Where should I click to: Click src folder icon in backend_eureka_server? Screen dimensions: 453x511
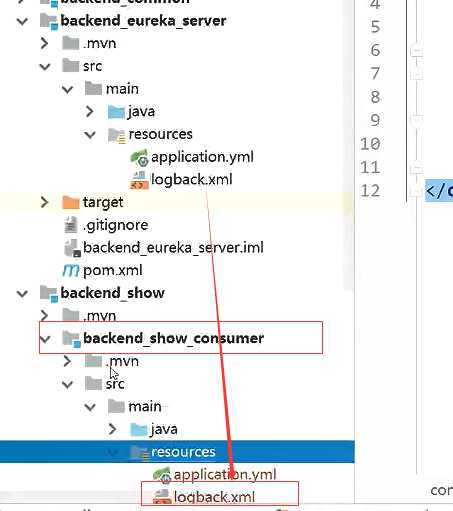pyautogui.click(x=71, y=66)
